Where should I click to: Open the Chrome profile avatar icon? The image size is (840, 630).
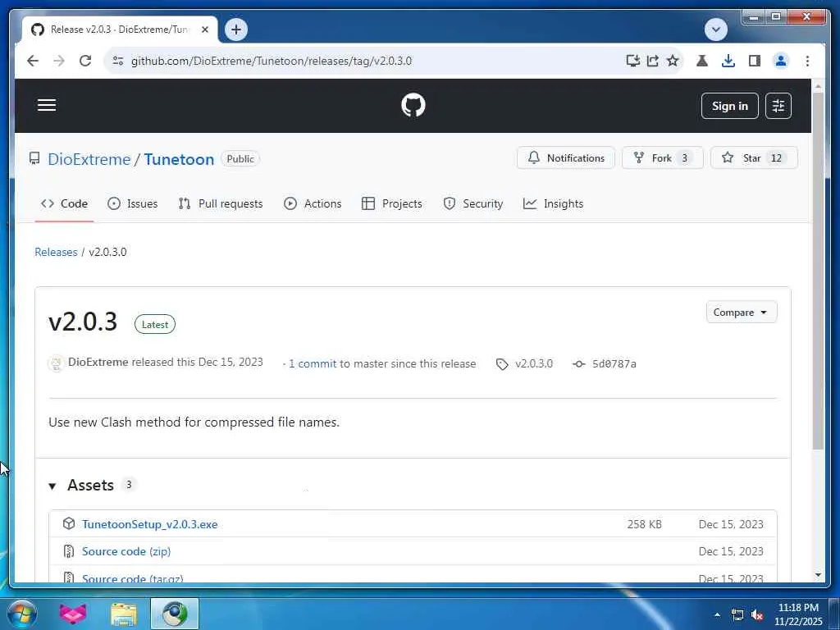(x=781, y=61)
